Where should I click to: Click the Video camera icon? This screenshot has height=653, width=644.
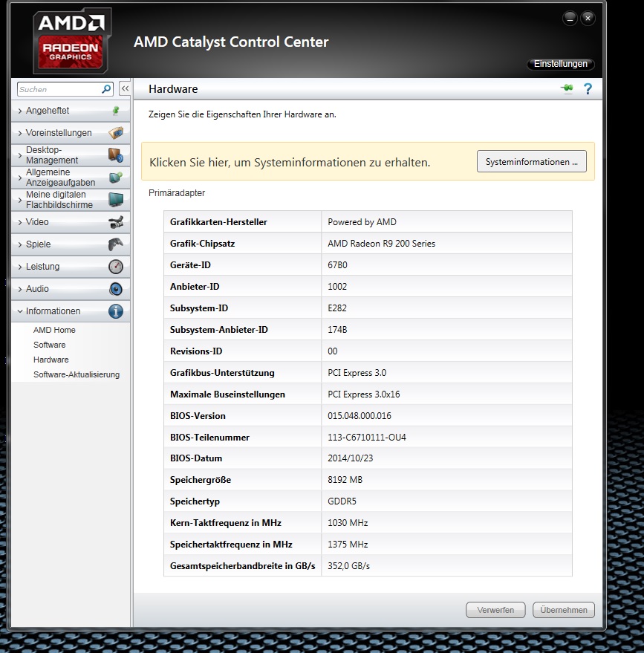116,222
